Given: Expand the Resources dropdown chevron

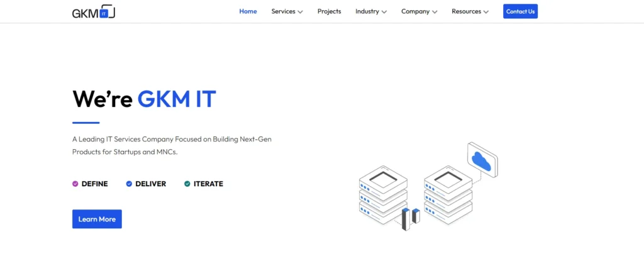Looking at the screenshot, I should coord(486,12).
